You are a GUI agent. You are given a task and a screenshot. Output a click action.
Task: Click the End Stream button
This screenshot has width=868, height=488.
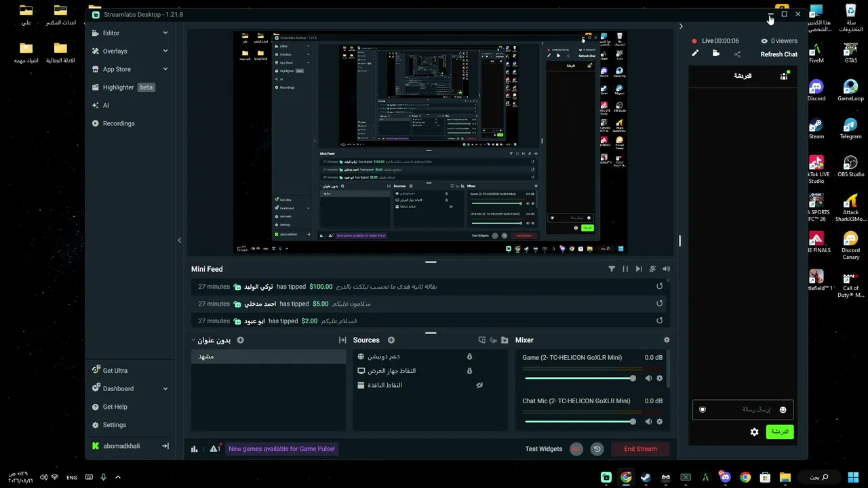[640, 449]
